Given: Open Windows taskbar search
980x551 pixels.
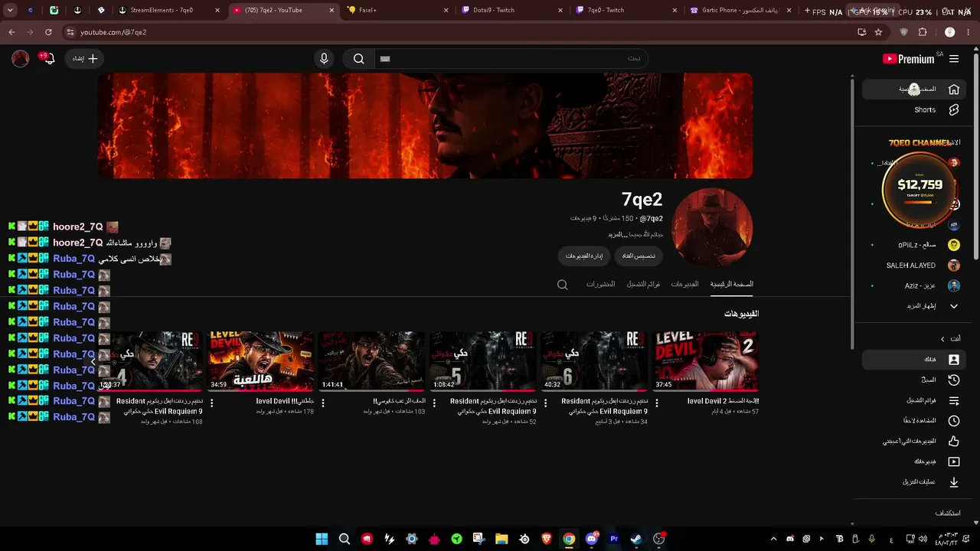Looking at the screenshot, I should pyautogui.click(x=345, y=539).
